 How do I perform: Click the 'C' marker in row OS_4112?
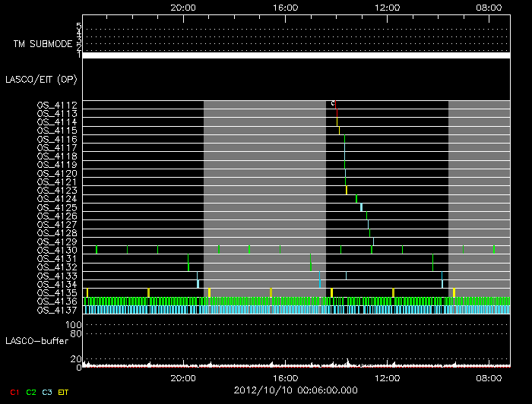point(332,104)
